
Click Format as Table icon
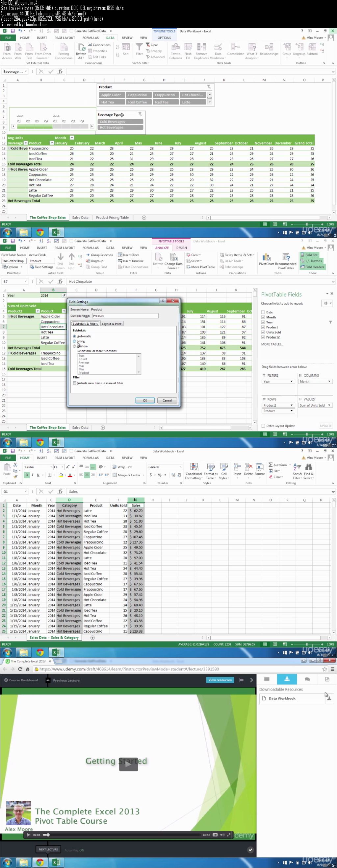click(211, 471)
